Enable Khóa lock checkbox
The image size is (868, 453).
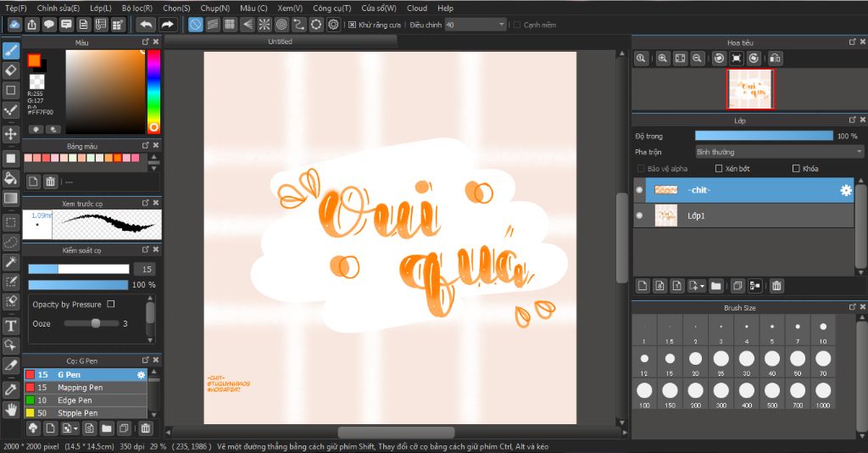(x=796, y=168)
